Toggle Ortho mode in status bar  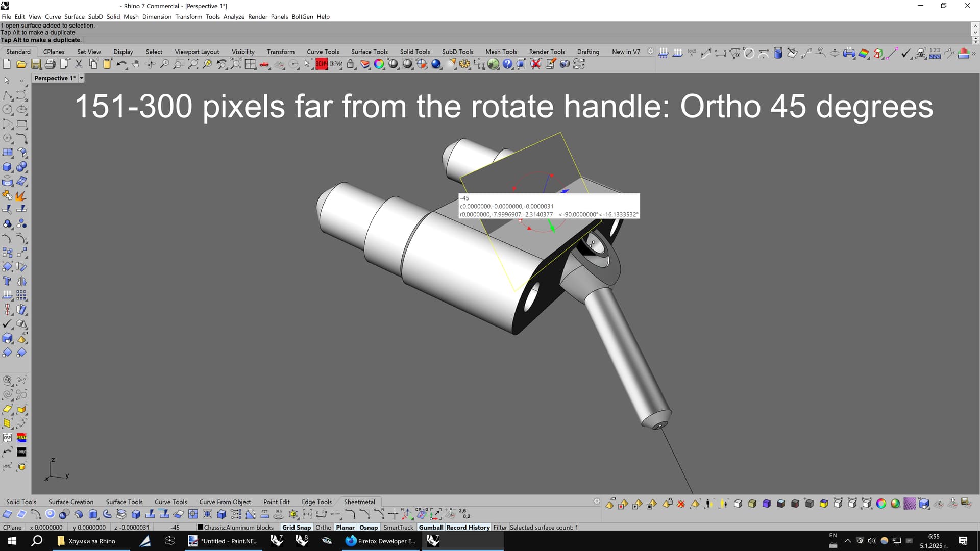[x=323, y=528]
